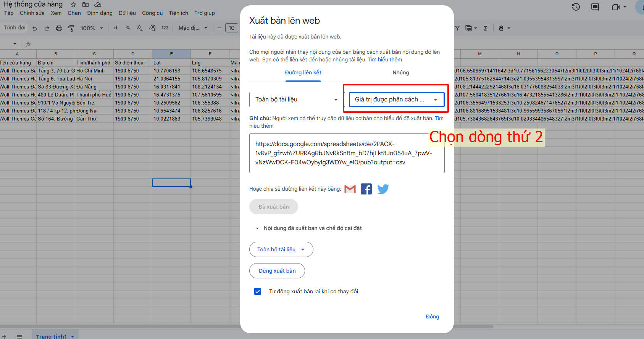Select the Tên cửa hàng header cell
This screenshot has height=339, width=644.
18,63
